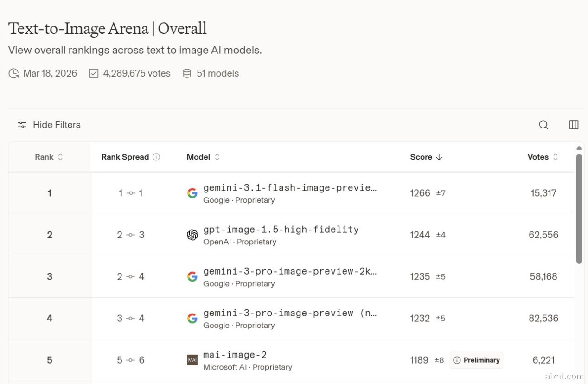Viewport: 588px width, 384px height.
Task: Click the database icon next to 51 models
Action: pos(187,74)
